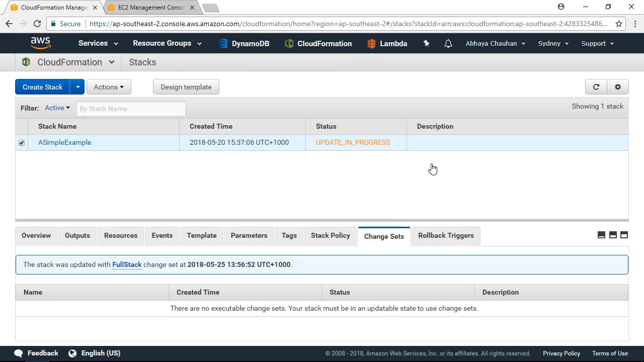
Task: Reload the browser page
Action: click(37, 24)
